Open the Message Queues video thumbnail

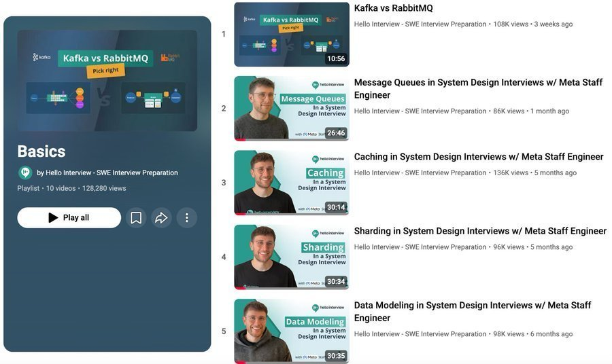pos(292,109)
